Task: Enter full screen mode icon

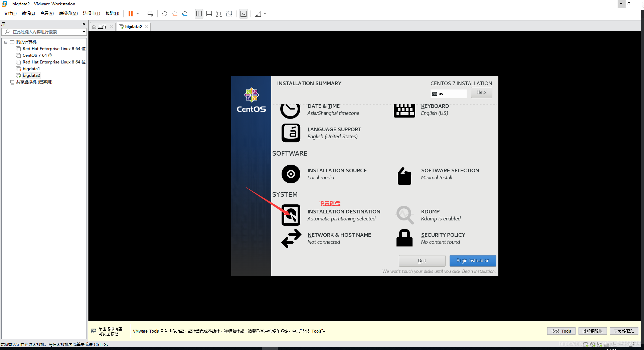Action: pyautogui.click(x=219, y=14)
